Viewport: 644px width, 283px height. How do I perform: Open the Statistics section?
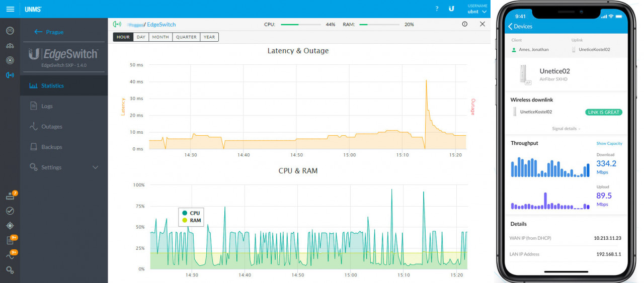(64, 86)
